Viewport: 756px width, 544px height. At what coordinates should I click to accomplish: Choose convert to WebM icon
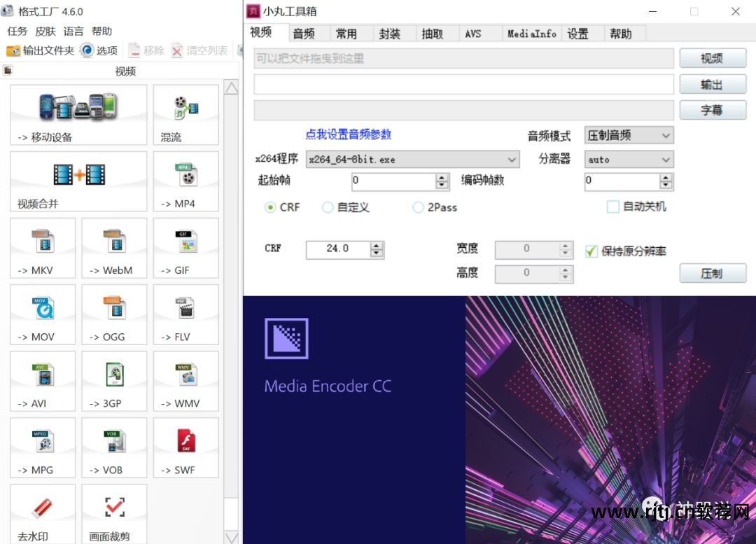point(114,248)
